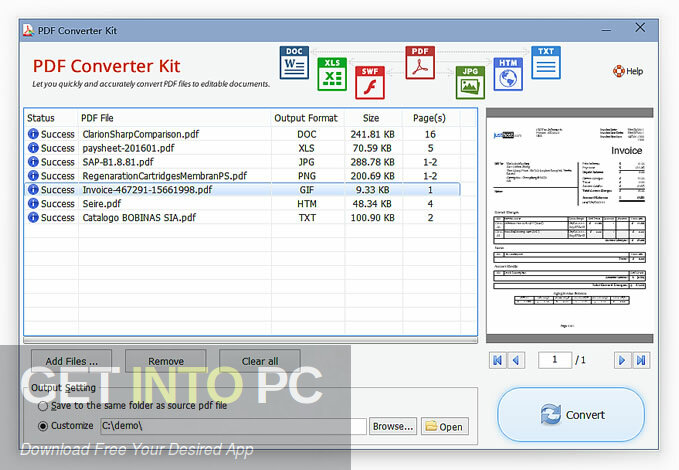Click the horizontal scrollbar below file list
Screen dimensions: 679x470
pos(251,340)
